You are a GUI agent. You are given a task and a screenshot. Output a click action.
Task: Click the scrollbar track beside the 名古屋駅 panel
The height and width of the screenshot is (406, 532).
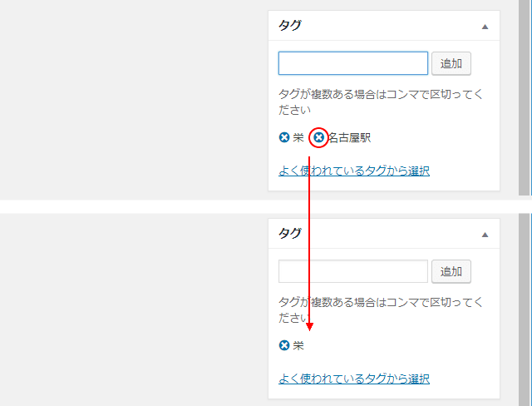click(x=525, y=100)
